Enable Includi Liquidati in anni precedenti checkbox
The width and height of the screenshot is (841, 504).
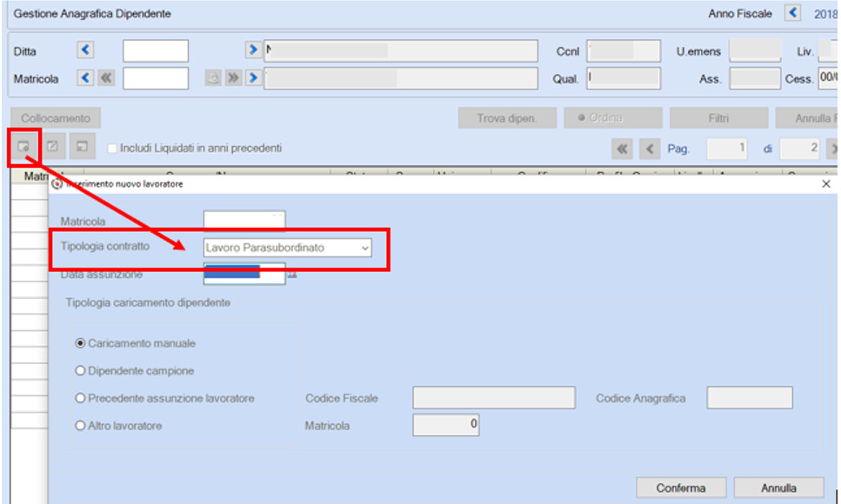click(x=111, y=149)
